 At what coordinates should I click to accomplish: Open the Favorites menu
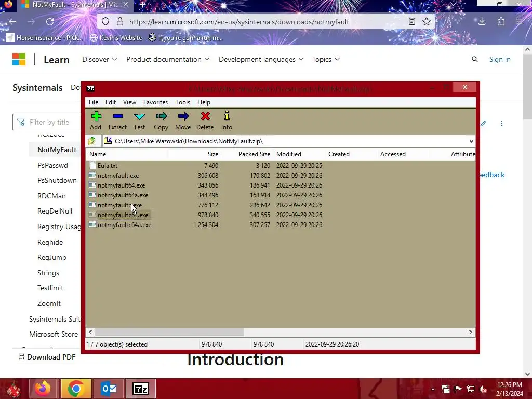tap(155, 102)
